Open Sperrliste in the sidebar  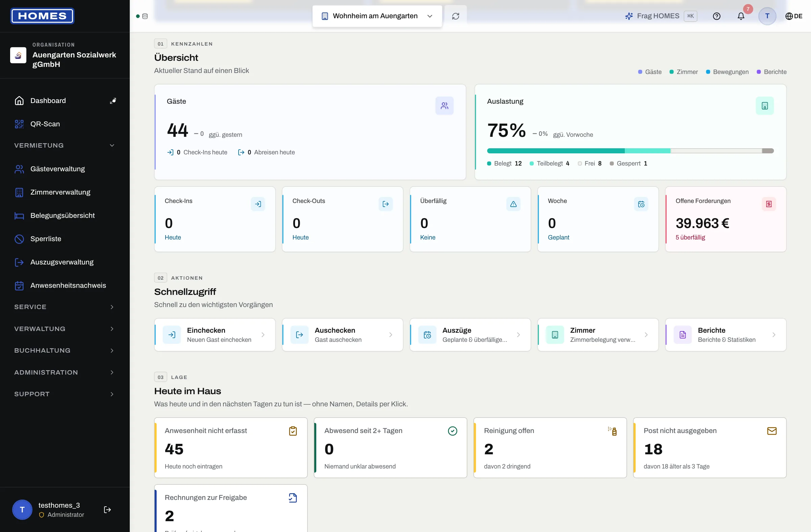click(x=65, y=239)
